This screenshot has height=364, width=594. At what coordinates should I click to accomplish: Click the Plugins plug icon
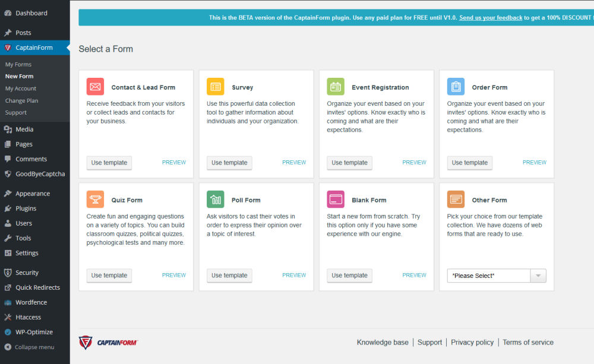[8, 208]
